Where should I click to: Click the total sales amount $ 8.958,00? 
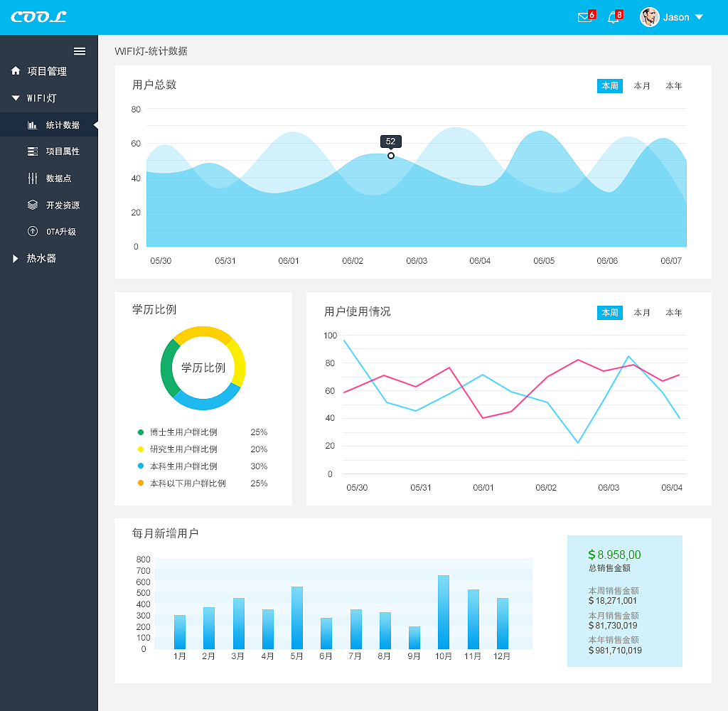[x=614, y=555]
